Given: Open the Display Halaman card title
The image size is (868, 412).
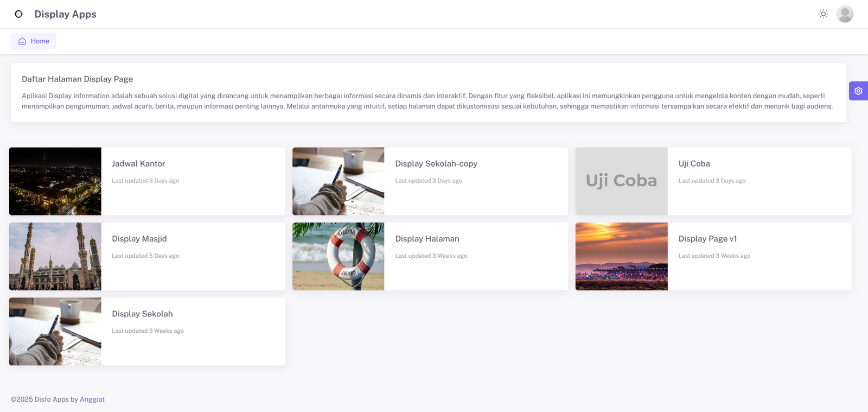Looking at the screenshot, I should (427, 239).
